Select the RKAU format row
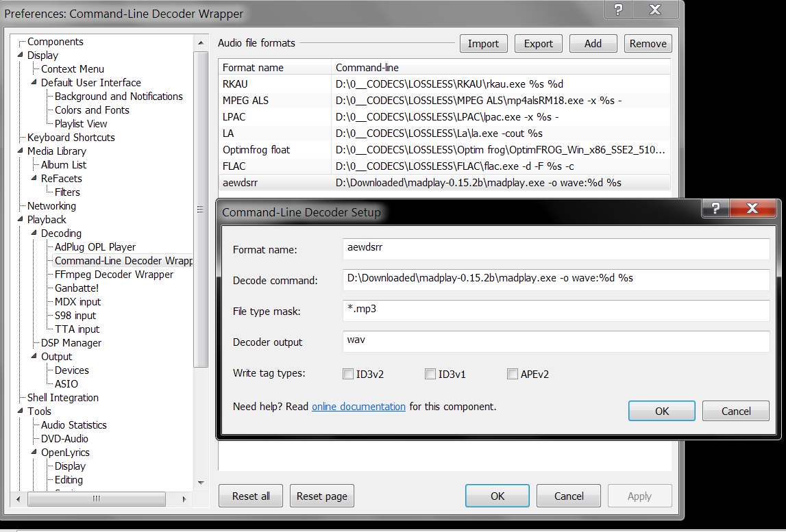The width and height of the screenshot is (786, 532). pos(444,84)
